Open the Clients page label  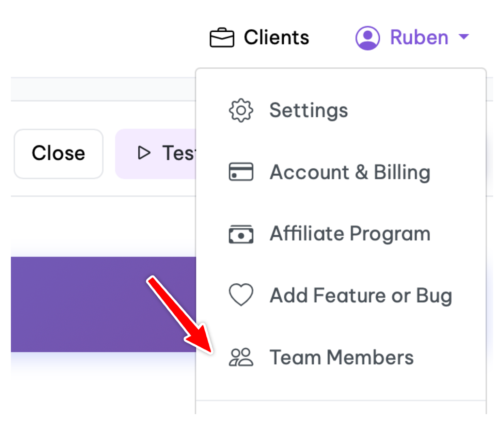(x=277, y=37)
